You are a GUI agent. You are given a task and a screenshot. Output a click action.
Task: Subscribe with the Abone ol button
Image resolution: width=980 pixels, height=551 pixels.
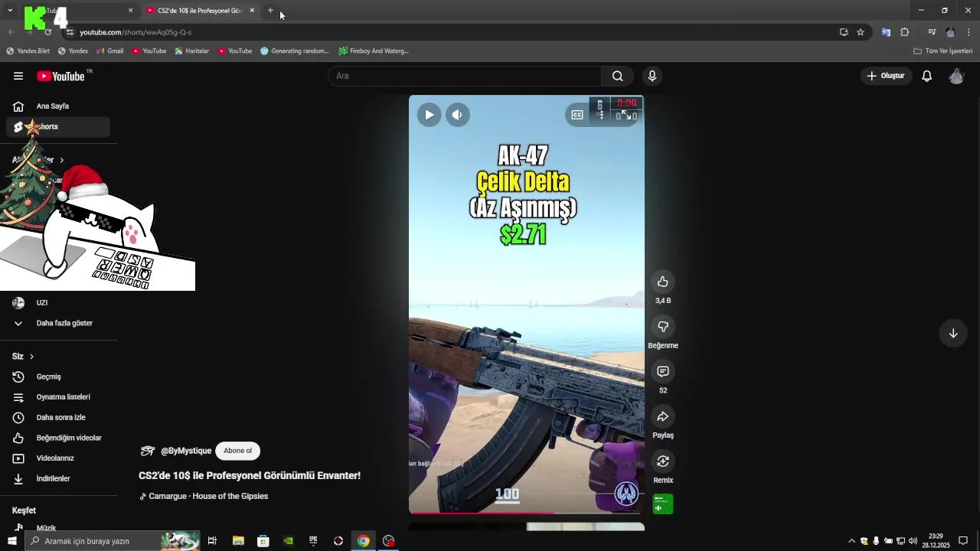(237, 451)
